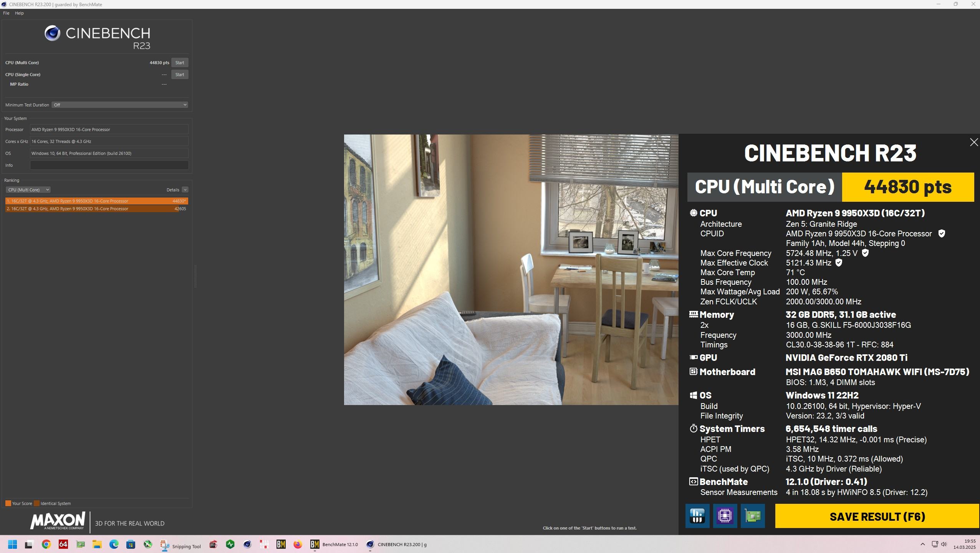This screenshot has width=980, height=553.
Task: Launch Firefox from the taskbar
Action: [x=298, y=544]
